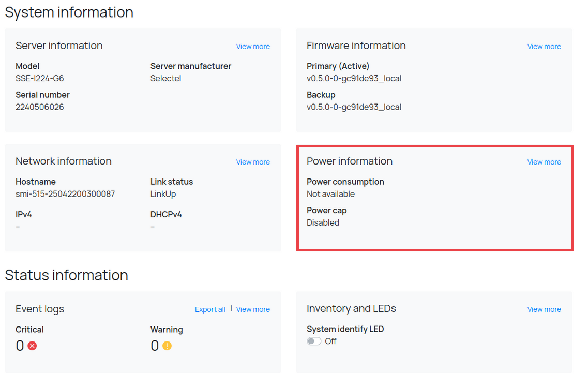Click the Backup firmware version text
588x387 pixels.
pyautogui.click(x=354, y=107)
